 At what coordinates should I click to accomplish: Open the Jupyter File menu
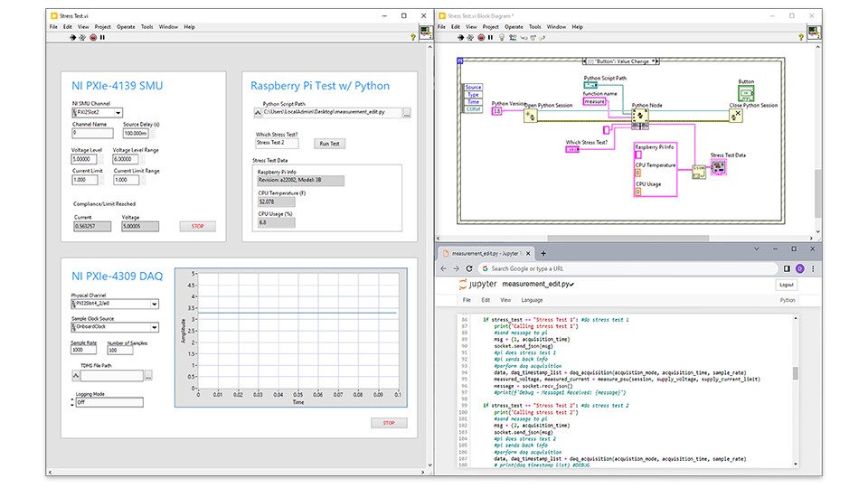[467, 300]
